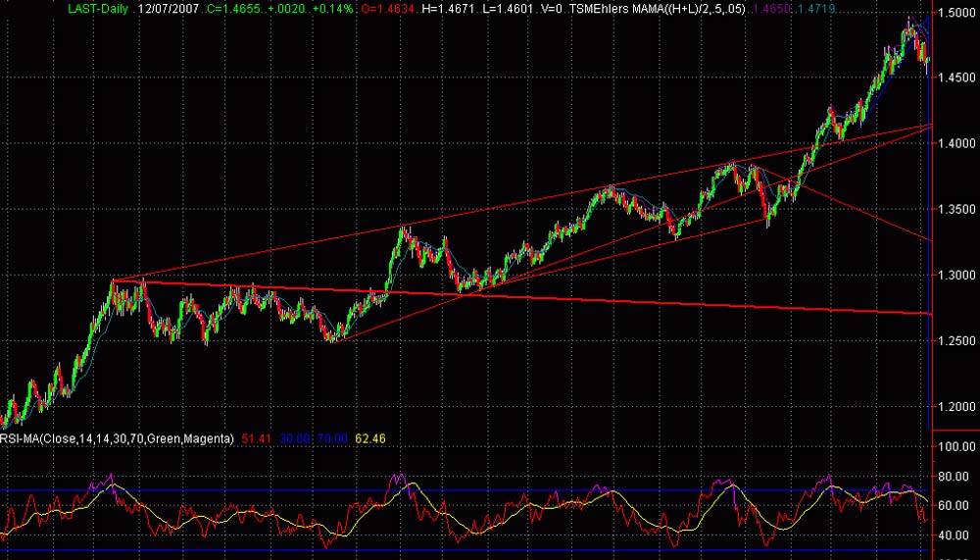The height and width of the screenshot is (560, 980).
Task: Click the 1.5000 price axis label
Action: click(955, 13)
